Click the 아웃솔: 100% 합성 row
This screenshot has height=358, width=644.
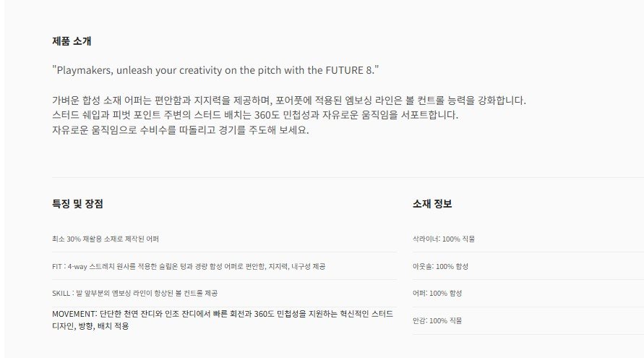pyautogui.click(x=528, y=266)
